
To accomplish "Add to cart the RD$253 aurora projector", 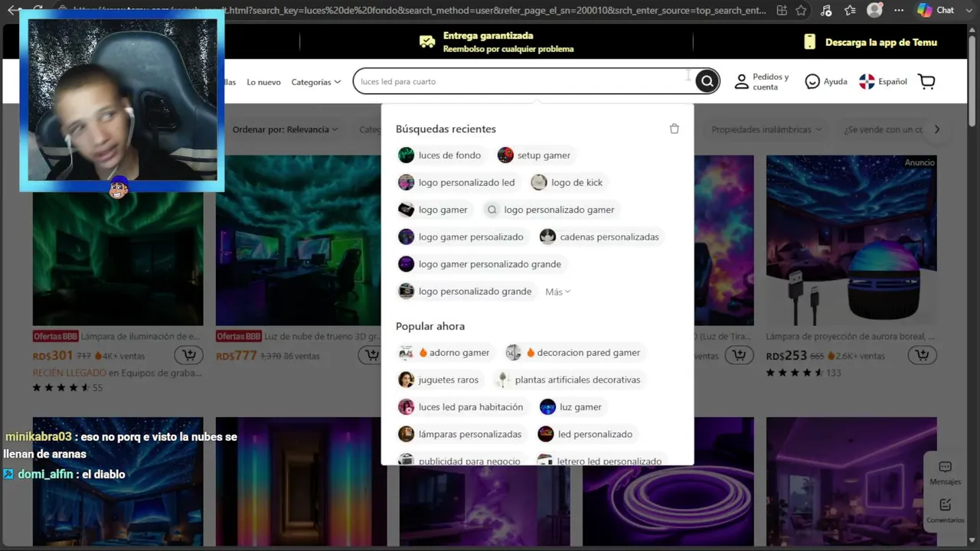I will tap(922, 355).
